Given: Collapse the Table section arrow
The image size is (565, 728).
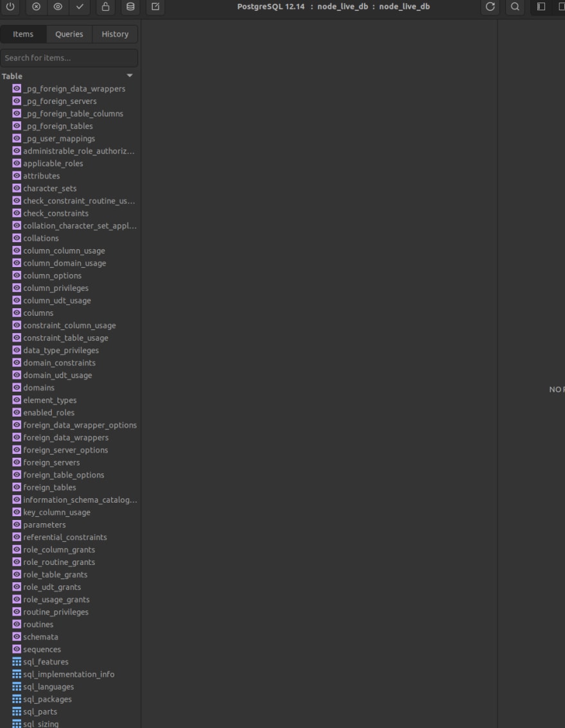Looking at the screenshot, I should pyautogui.click(x=130, y=76).
